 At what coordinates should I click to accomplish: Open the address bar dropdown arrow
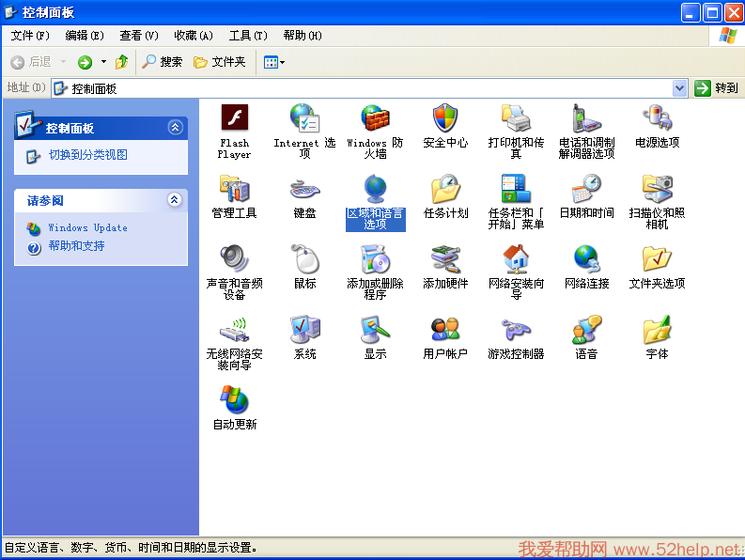[x=680, y=87]
